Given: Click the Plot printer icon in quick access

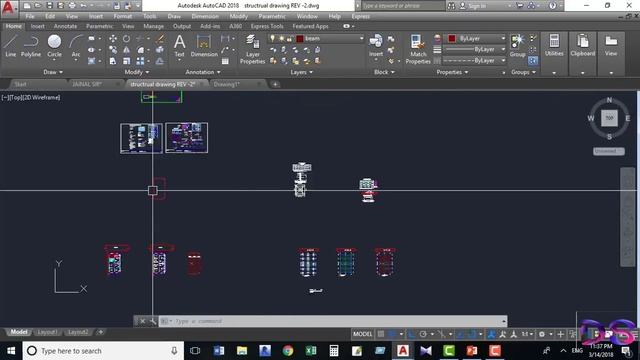Looking at the screenshot, I should (72, 6).
